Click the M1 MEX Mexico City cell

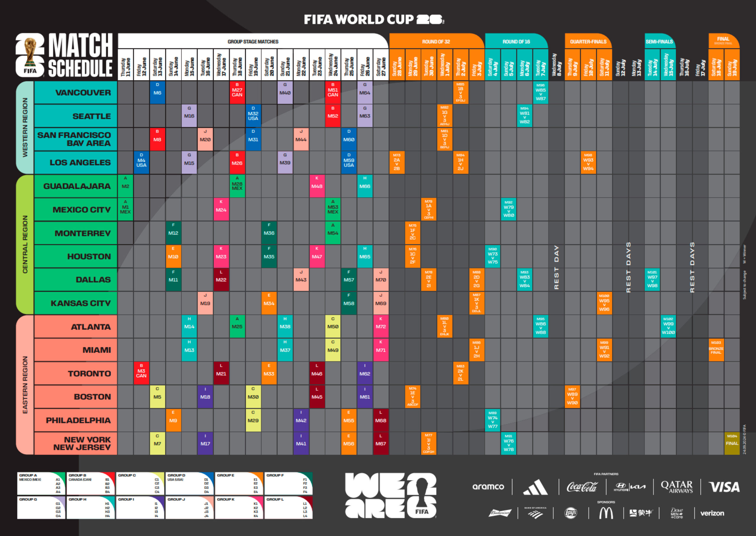click(126, 209)
